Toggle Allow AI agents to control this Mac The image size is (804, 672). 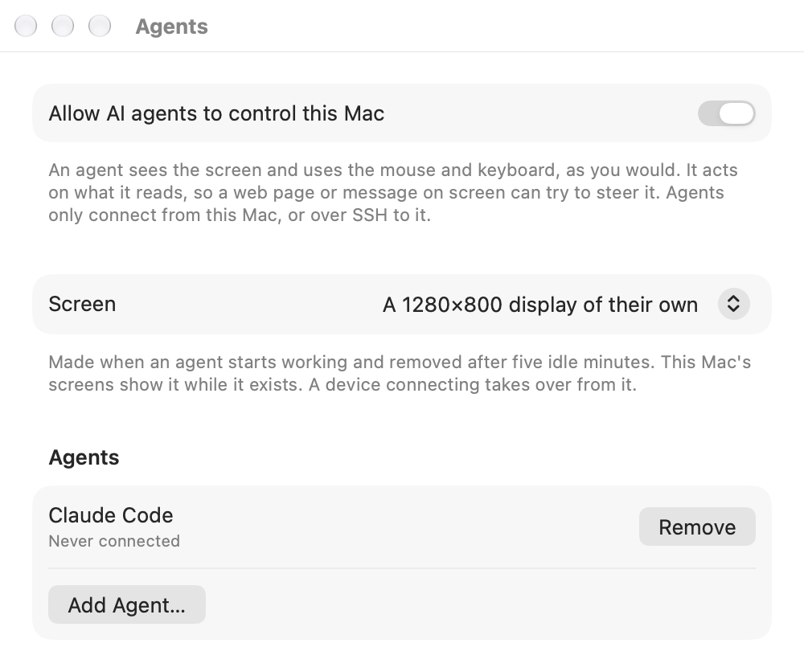pyautogui.click(x=726, y=113)
